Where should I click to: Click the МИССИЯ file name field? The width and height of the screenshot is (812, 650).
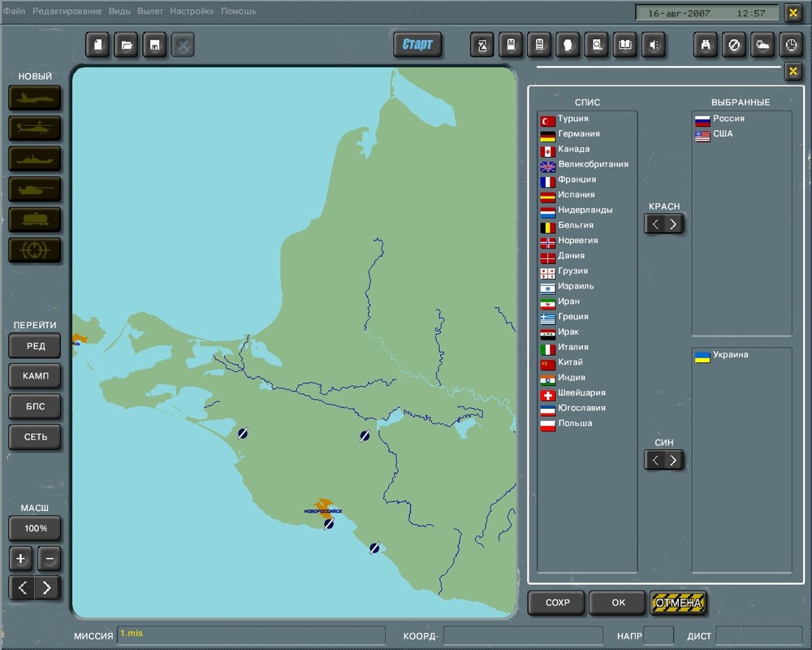252,635
